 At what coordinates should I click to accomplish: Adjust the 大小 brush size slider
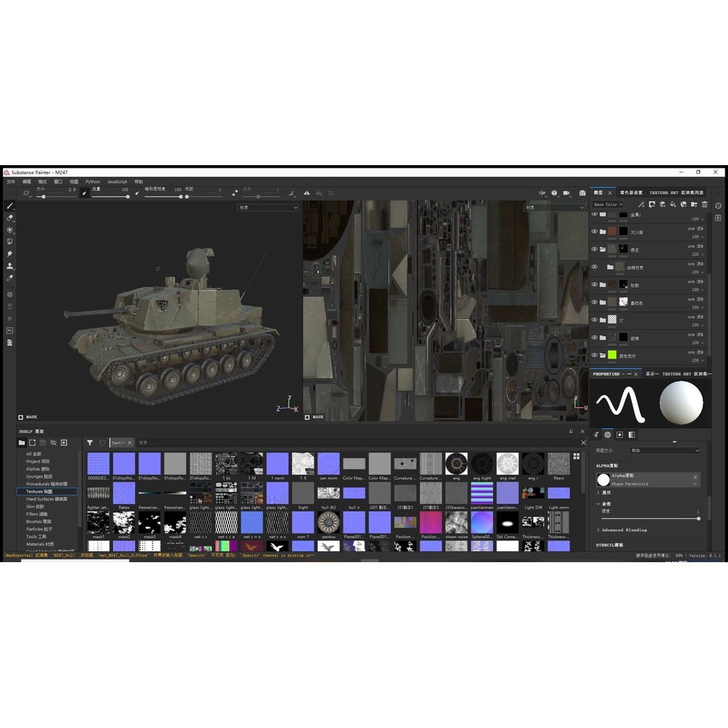click(x=57, y=196)
